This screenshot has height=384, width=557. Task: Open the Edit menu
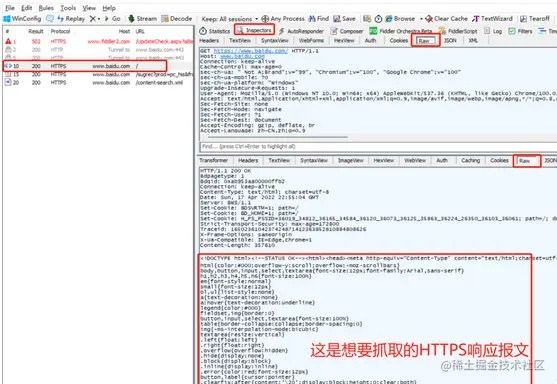coord(27,8)
